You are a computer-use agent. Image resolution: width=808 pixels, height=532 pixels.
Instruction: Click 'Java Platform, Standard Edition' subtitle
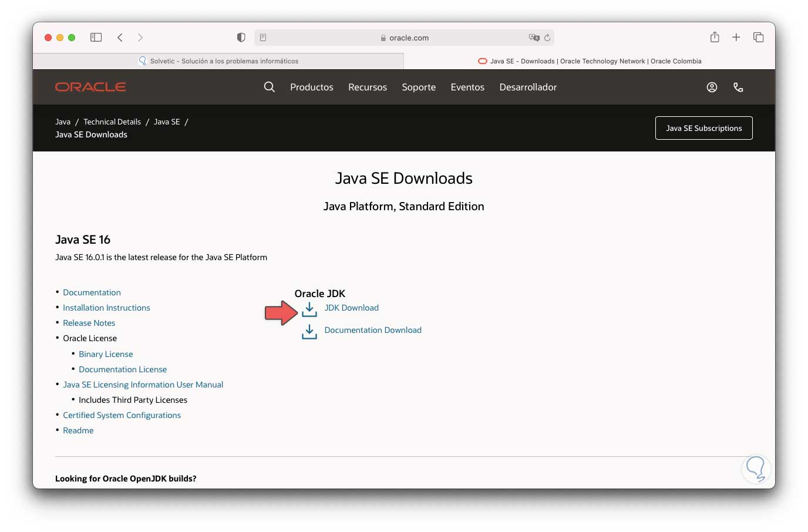[x=404, y=207]
